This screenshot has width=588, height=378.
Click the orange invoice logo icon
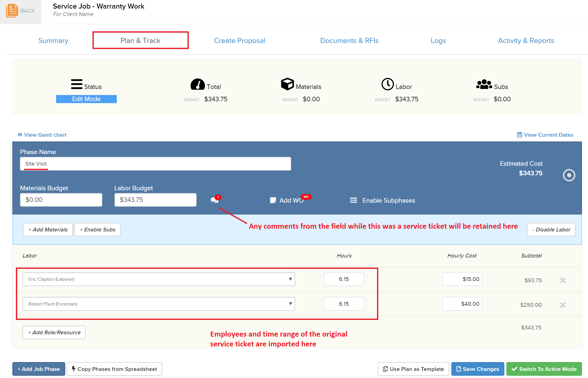(12, 11)
